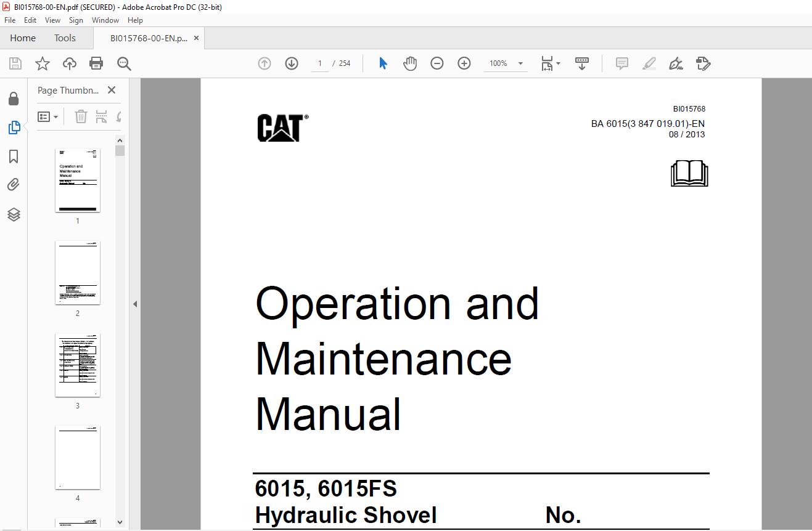This screenshot has height=531, width=812.
Task: Click the delete pages trash icon
Action: coord(81,116)
